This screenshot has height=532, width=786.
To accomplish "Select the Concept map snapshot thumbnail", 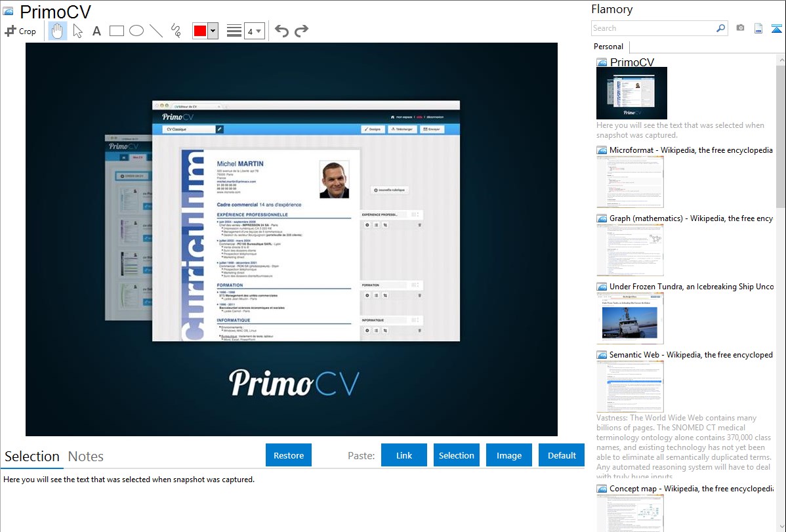I will pyautogui.click(x=630, y=513).
